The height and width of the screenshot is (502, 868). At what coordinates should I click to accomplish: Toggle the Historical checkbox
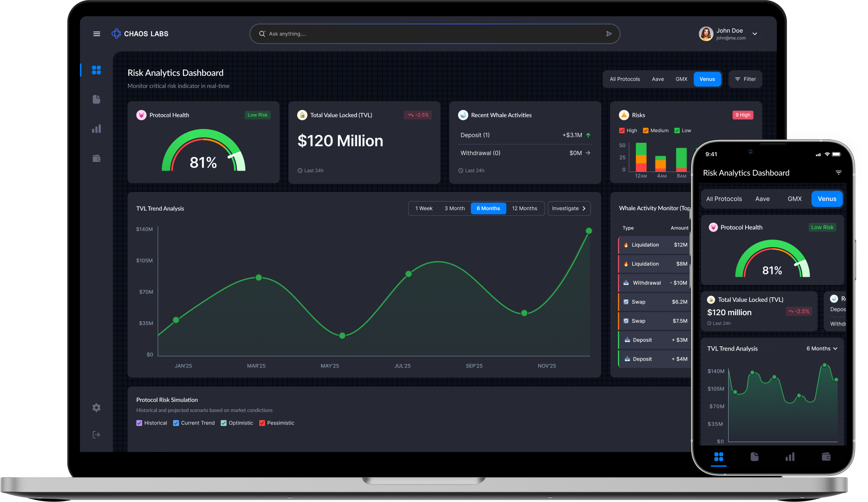[139, 423]
